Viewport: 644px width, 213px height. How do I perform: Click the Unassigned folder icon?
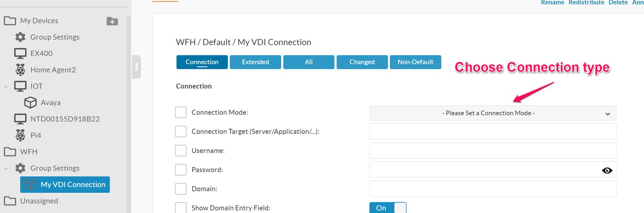[x=9, y=201]
